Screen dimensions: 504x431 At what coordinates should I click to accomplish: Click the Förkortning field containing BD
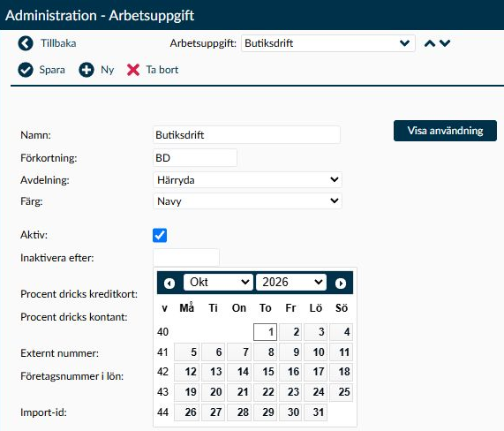(195, 157)
